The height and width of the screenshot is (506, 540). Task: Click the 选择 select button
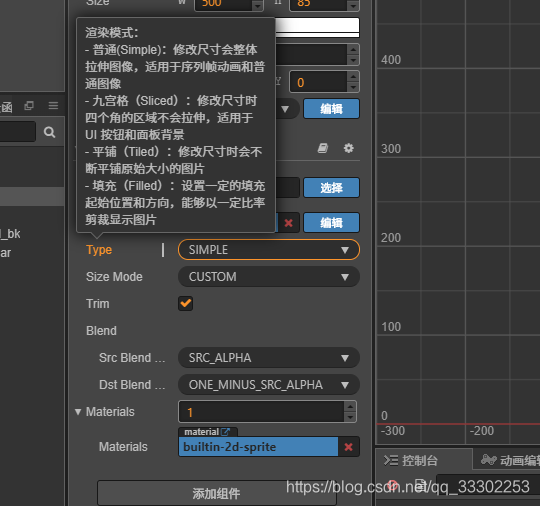click(x=331, y=188)
